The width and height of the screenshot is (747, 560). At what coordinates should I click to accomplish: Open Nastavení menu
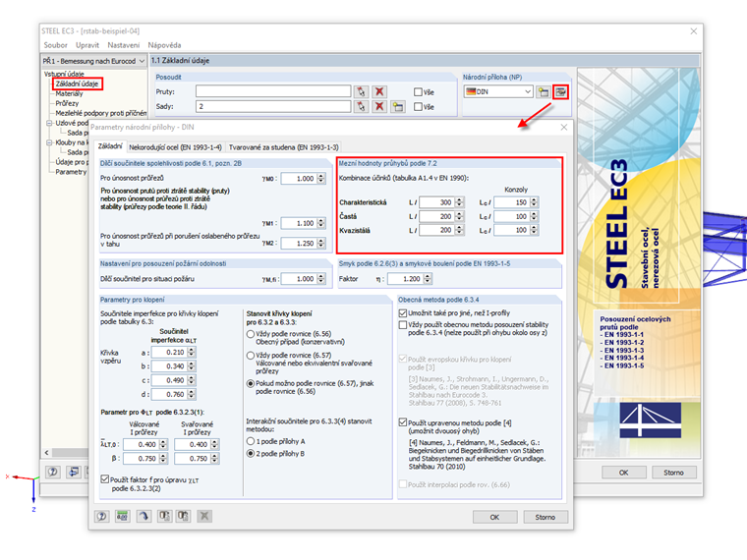pos(124,45)
